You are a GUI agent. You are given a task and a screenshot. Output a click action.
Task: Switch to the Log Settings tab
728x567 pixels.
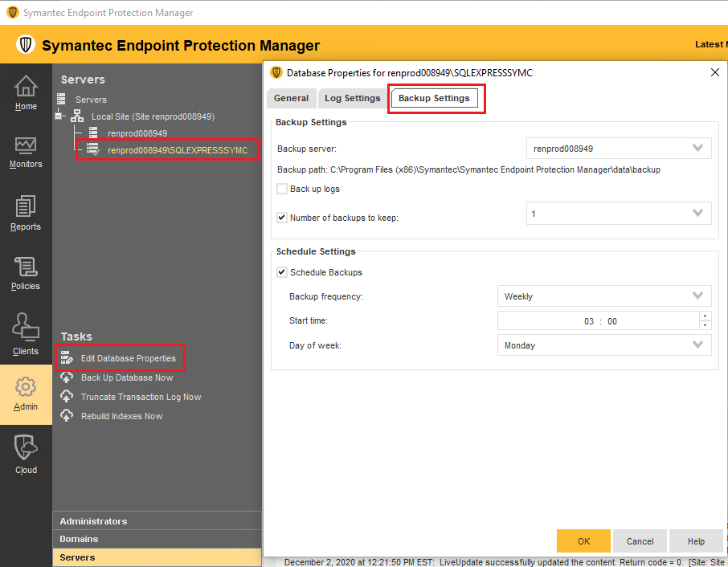point(353,98)
